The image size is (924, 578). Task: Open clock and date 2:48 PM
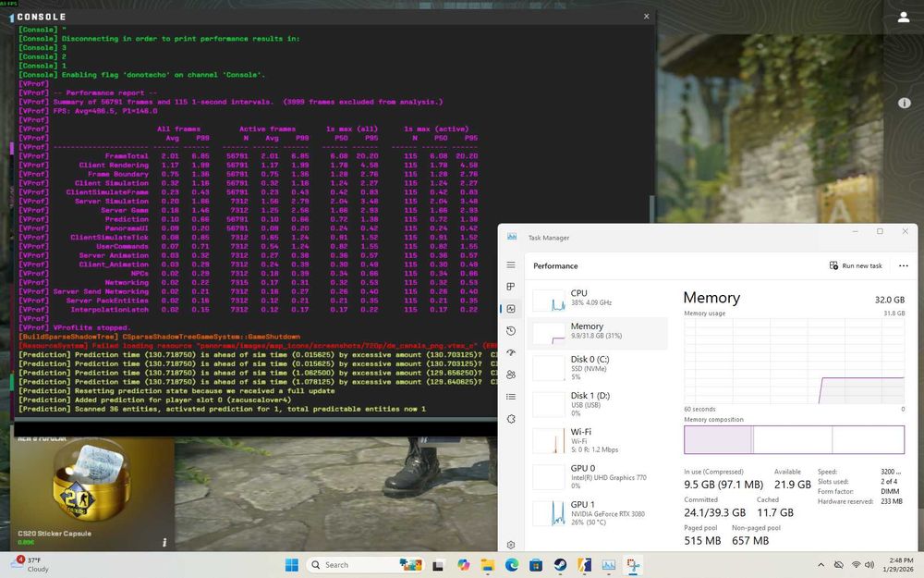click(x=898, y=564)
